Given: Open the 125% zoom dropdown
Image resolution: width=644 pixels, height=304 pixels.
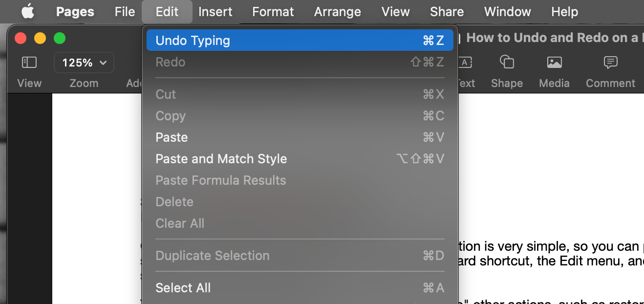Looking at the screenshot, I should [84, 63].
